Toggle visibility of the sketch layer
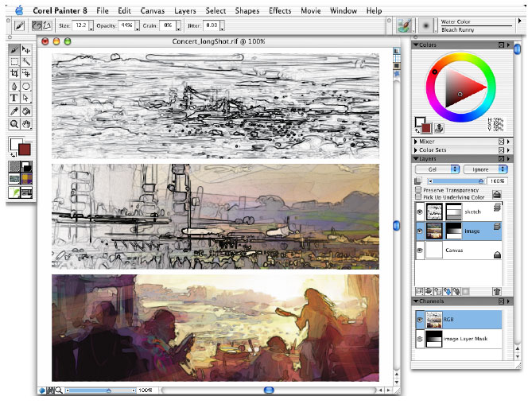Viewport: 532px width, 404px height. tap(420, 212)
